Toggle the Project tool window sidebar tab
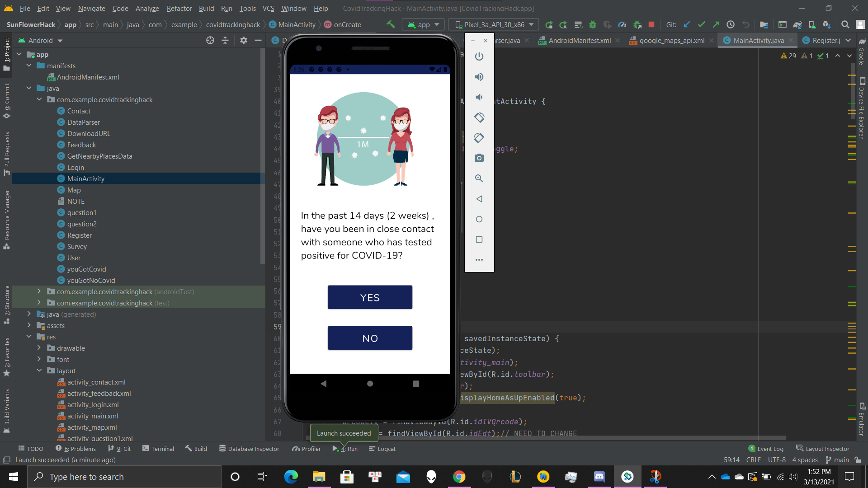The height and width of the screenshot is (488, 868). click(7, 54)
